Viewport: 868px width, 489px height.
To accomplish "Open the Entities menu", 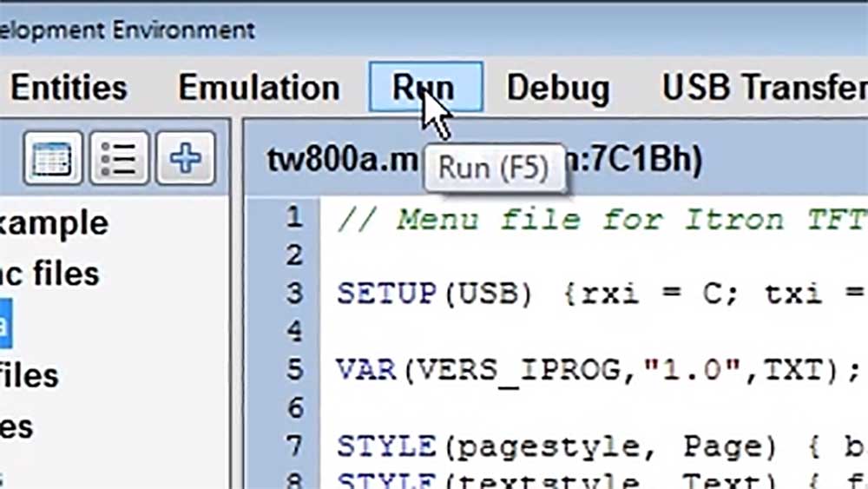I will click(68, 88).
